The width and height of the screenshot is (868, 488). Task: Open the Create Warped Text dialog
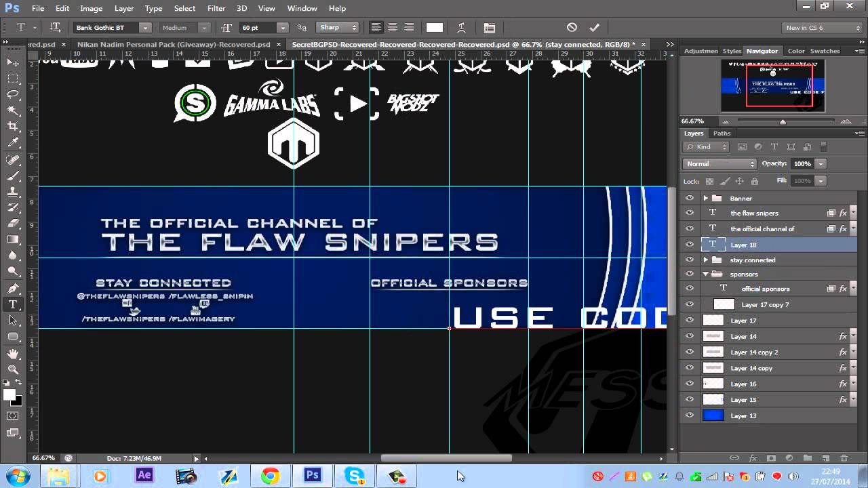462,28
